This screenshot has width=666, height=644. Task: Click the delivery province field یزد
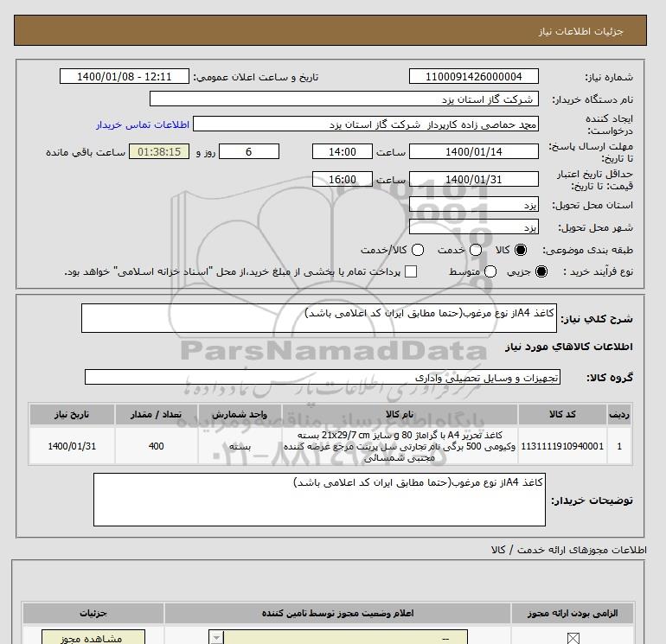474,205
